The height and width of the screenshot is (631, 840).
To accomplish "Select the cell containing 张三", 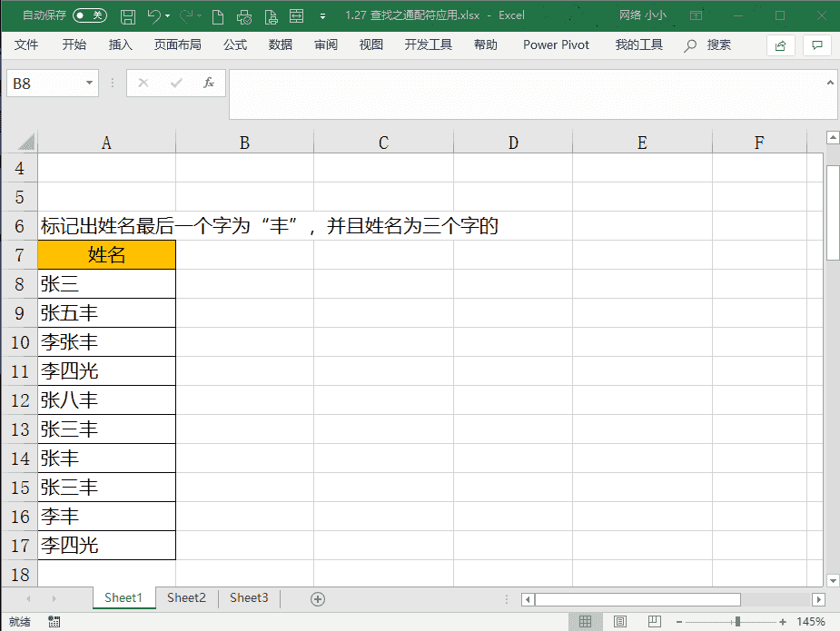I will [x=106, y=284].
